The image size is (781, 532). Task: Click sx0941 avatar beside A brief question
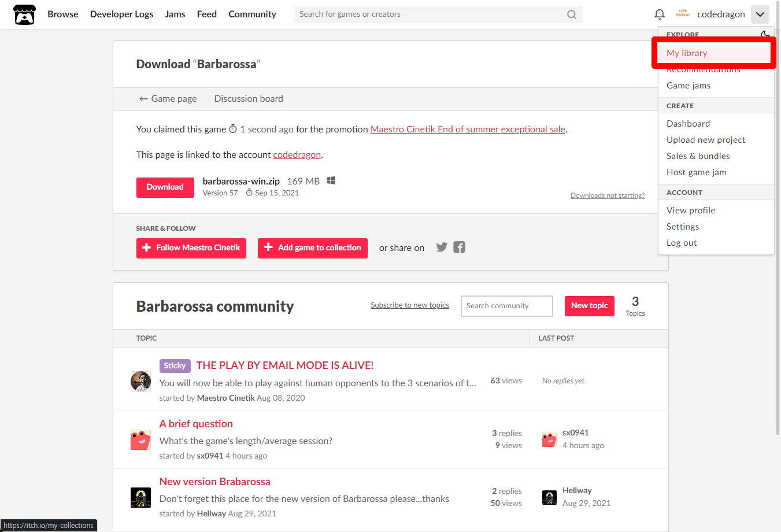tap(140, 440)
